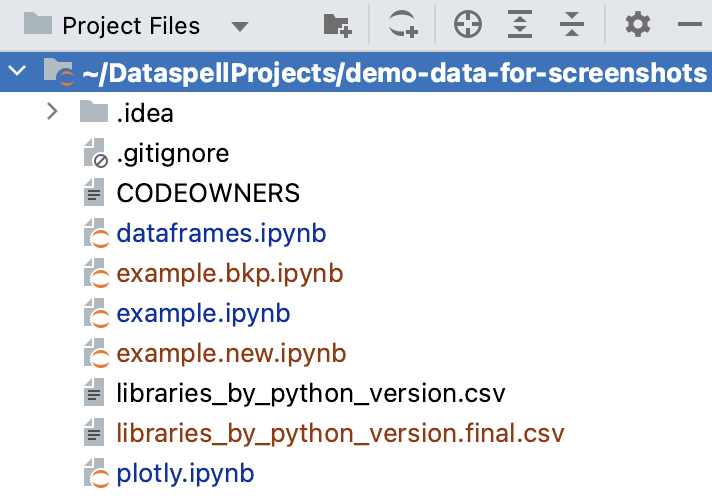
Task: Click the .idea folder name
Action: (x=145, y=113)
